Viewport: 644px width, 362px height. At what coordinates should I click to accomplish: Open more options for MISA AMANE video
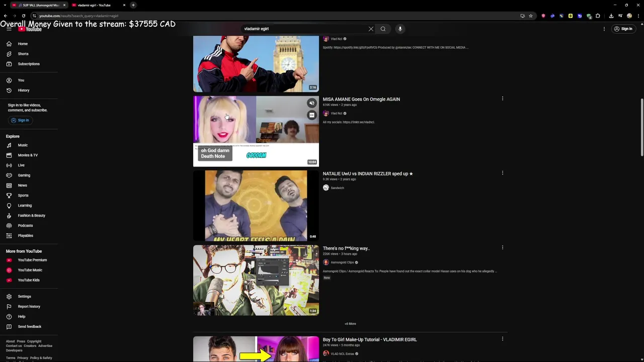[x=502, y=99]
